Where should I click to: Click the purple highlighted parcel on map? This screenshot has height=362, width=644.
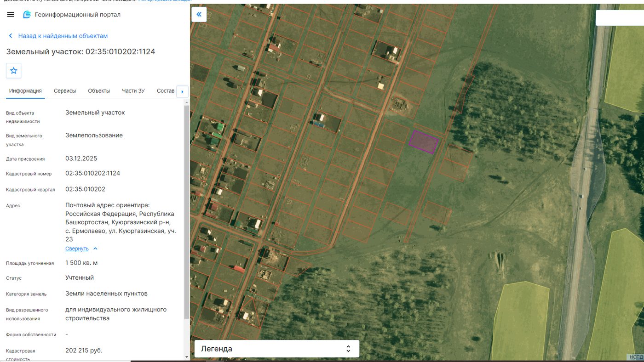[x=424, y=142]
